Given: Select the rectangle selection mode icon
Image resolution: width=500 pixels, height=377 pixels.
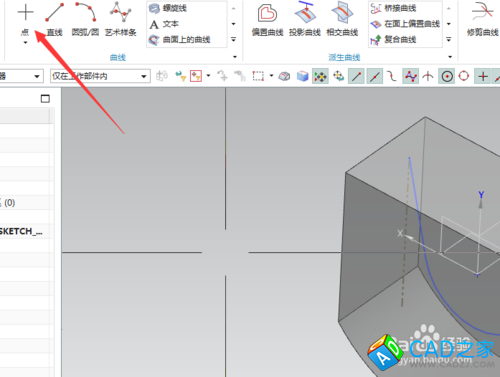Looking at the screenshot, I should click(258, 76).
